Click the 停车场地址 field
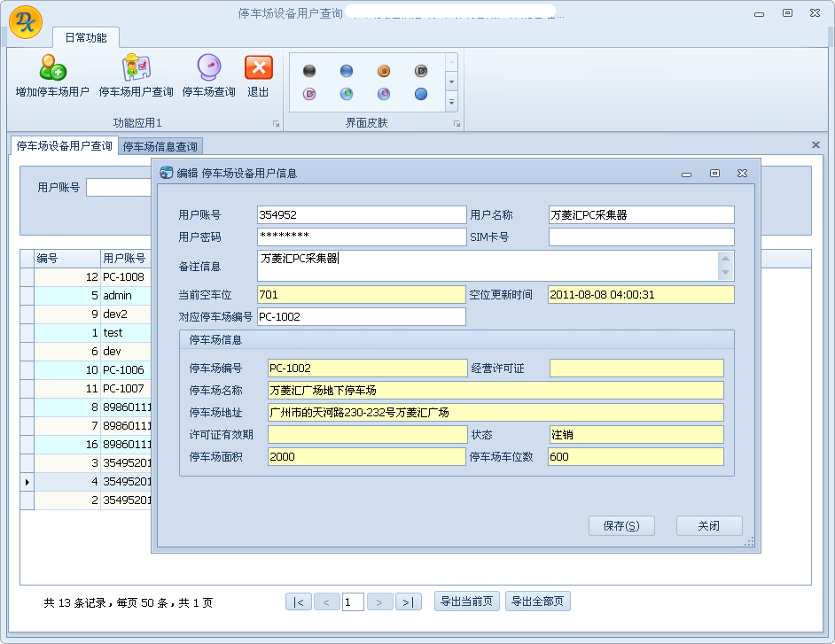This screenshot has width=835, height=644. [496, 413]
